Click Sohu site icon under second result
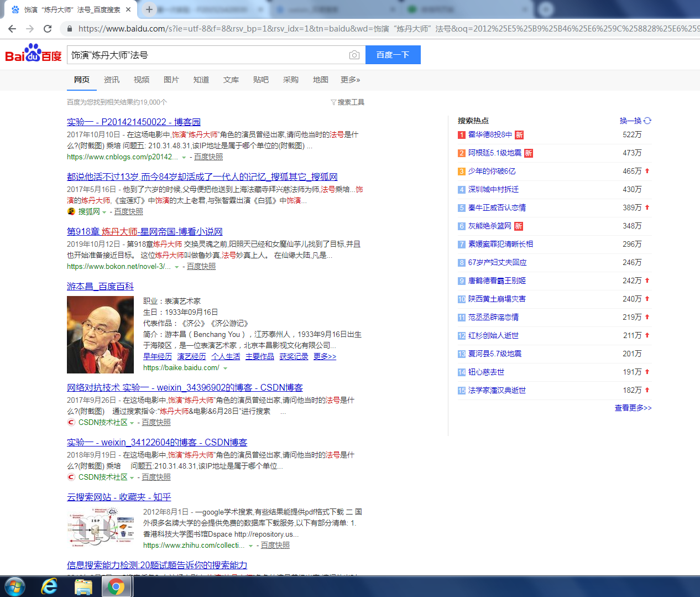The height and width of the screenshot is (597, 700). 71,211
